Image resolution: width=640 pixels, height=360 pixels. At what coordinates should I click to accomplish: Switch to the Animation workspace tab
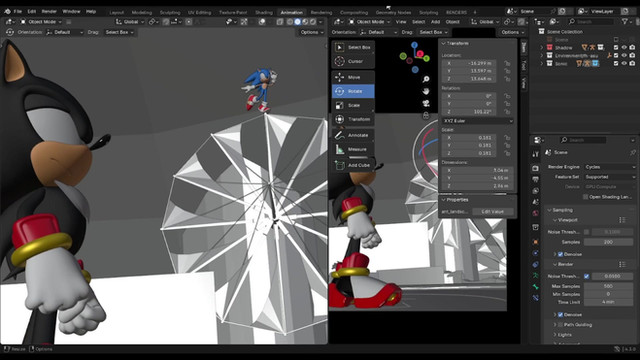tap(291, 12)
